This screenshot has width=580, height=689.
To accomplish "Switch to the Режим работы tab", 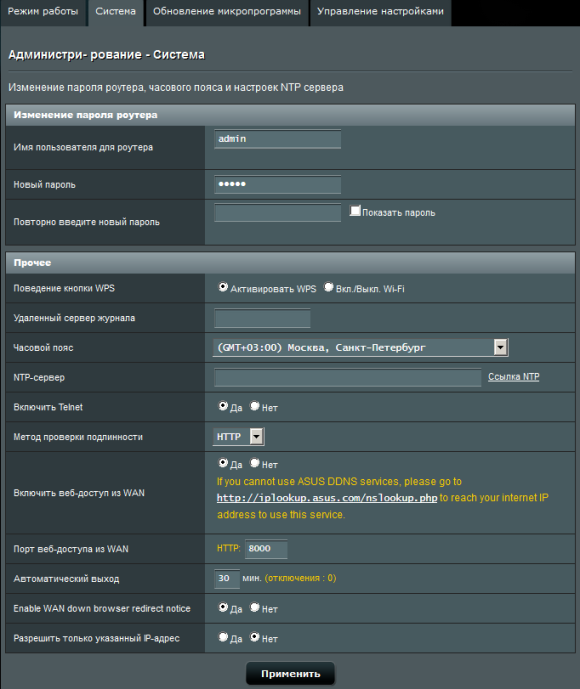I will [x=43, y=12].
